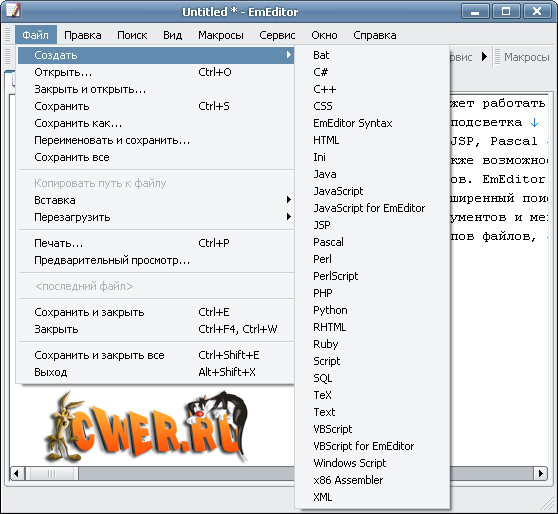Select Java in the submenu
Screen dimensions: 558x514
(372, 174)
